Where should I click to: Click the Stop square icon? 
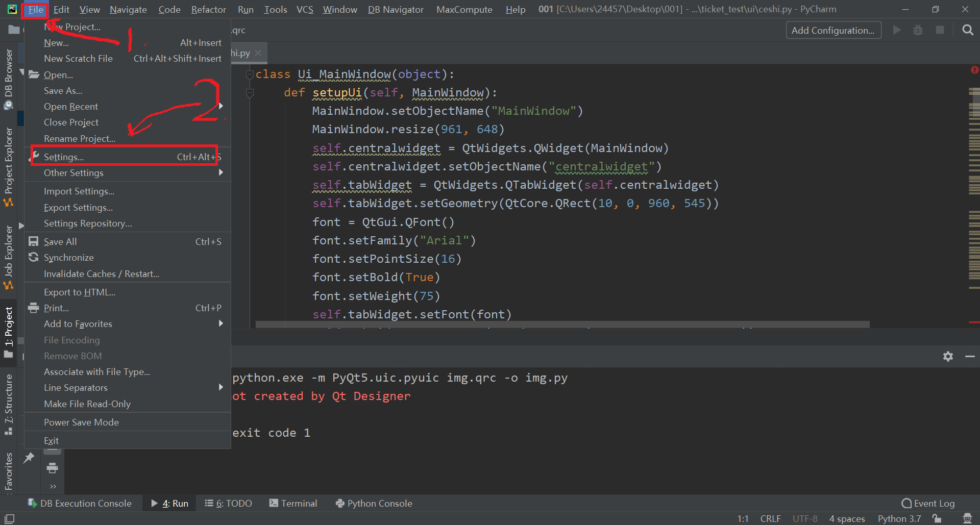pos(940,30)
